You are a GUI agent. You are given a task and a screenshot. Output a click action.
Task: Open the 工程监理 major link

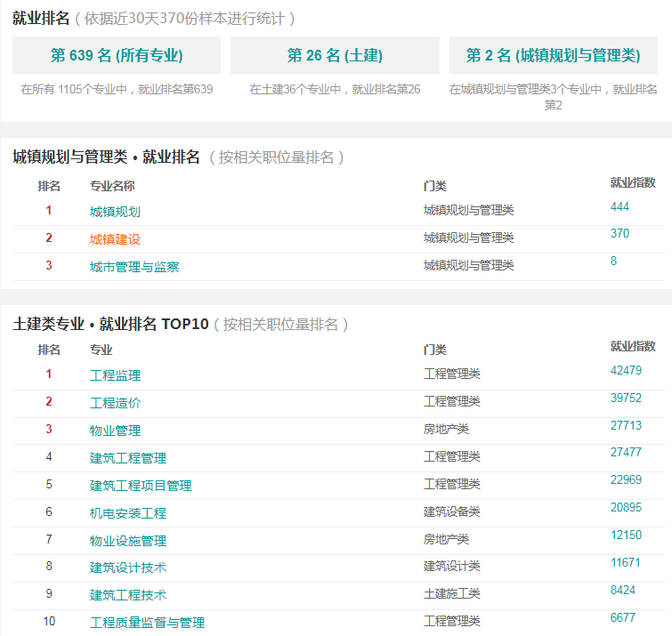click(x=115, y=375)
